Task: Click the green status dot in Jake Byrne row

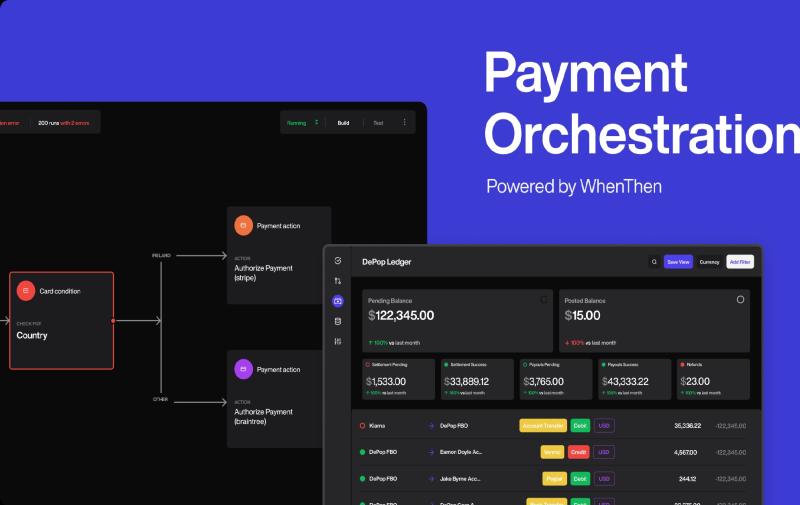Action: pos(362,478)
